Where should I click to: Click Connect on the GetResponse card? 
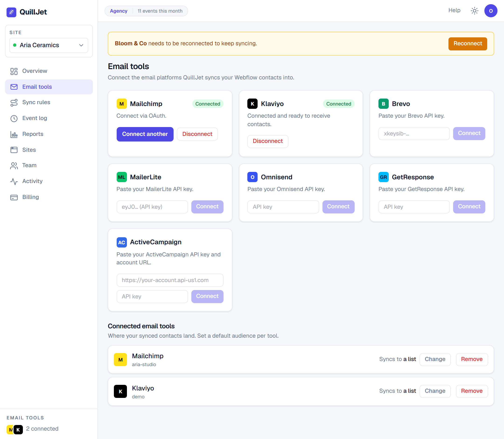pos(469,206)
